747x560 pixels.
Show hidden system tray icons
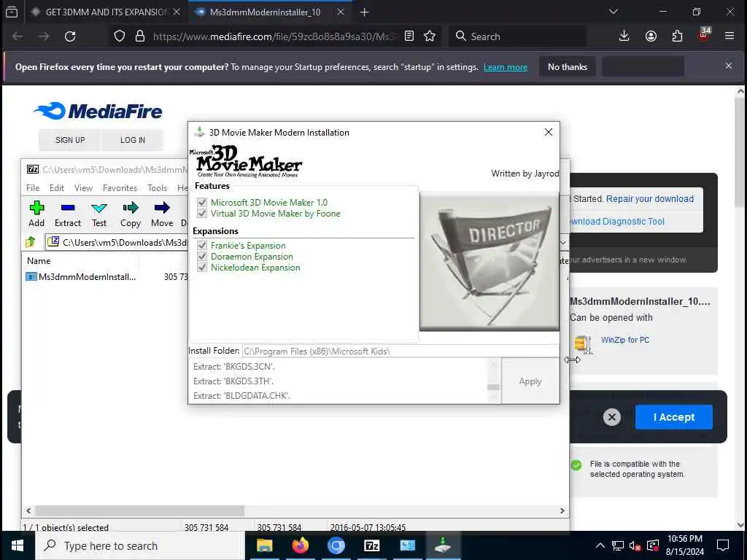[600, 545]
